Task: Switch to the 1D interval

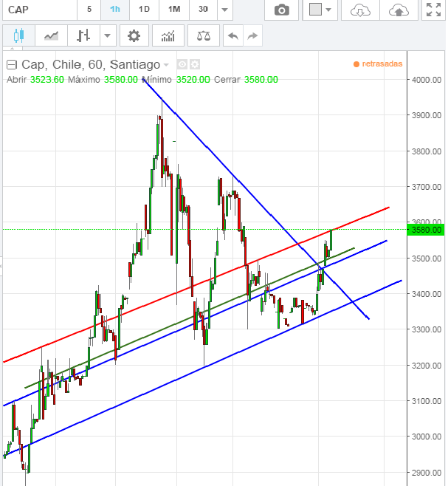Action: tap(144, 10)
